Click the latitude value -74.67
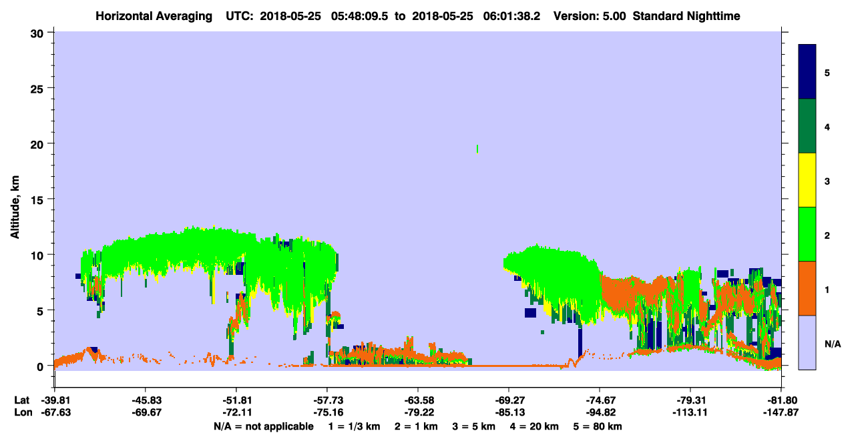The image size is (868, 445). click(600, 400)
